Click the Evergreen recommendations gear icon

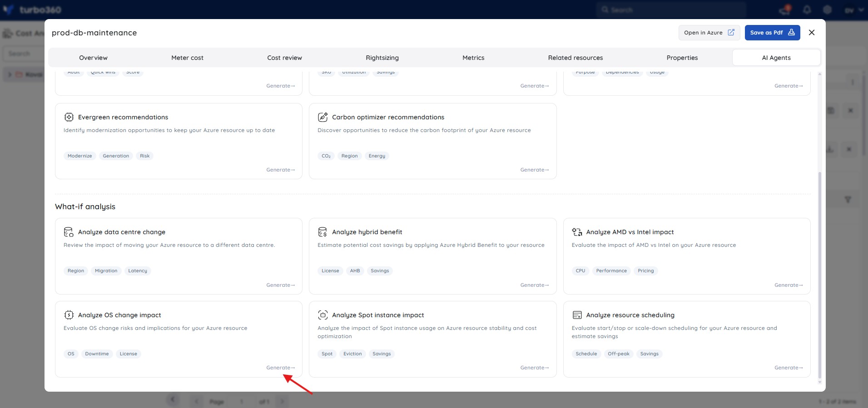[x=69, y=117]
